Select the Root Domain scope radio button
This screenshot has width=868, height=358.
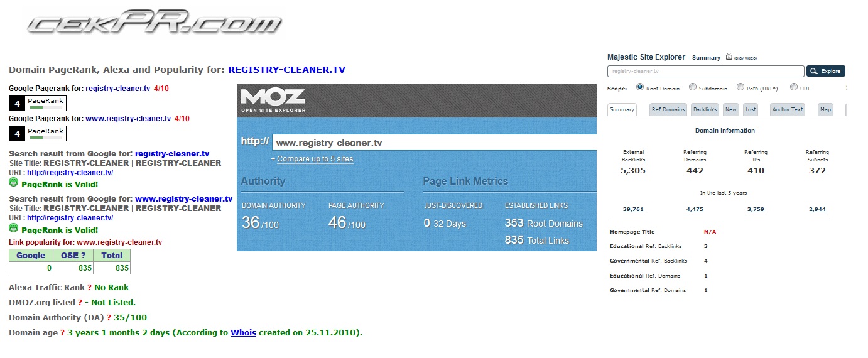(640, 87)
